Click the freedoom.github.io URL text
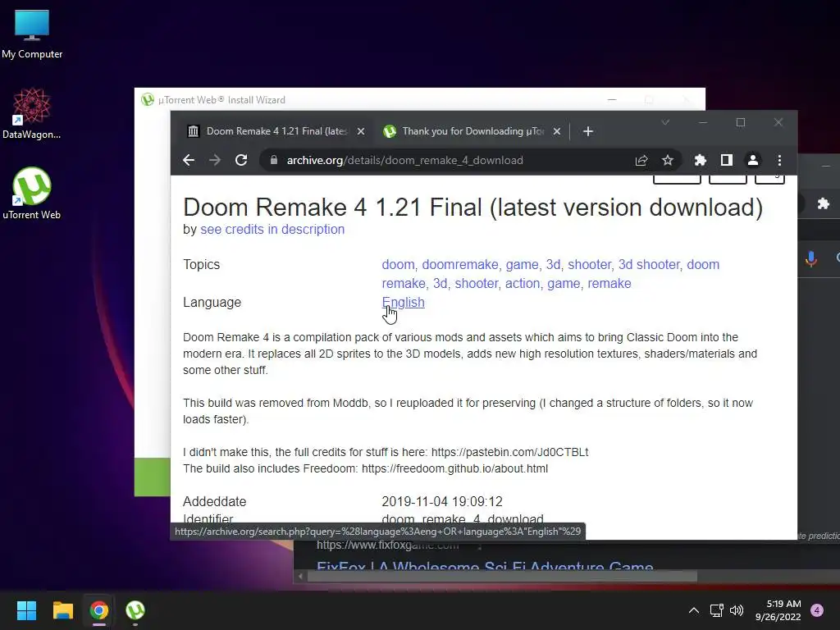 tap(454, 468)
